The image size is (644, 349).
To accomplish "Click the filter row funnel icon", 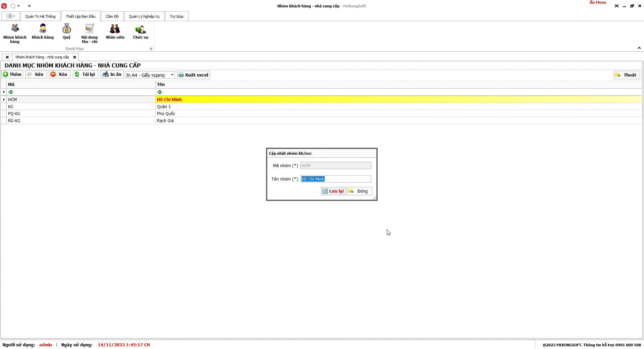I will click(x=4, y=92).
